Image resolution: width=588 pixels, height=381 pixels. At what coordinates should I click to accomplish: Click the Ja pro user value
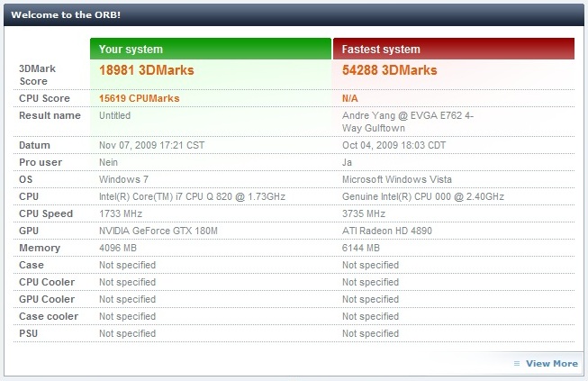[347, 162]
